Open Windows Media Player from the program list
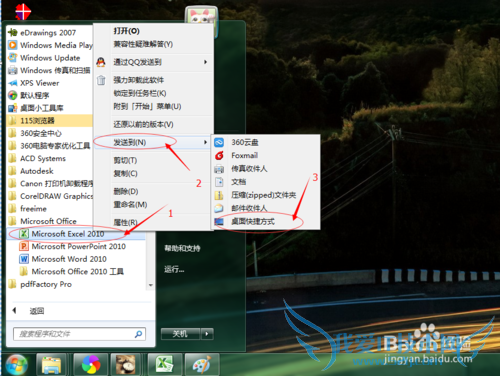Screen dimensions: 500x376 click(50, 45)
